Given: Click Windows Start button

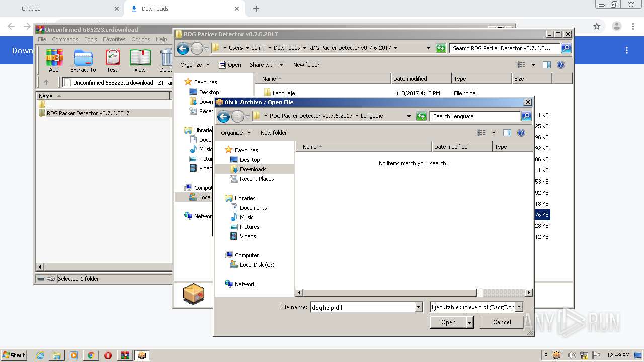Looking at the screenshot, I should coord(14,355).
